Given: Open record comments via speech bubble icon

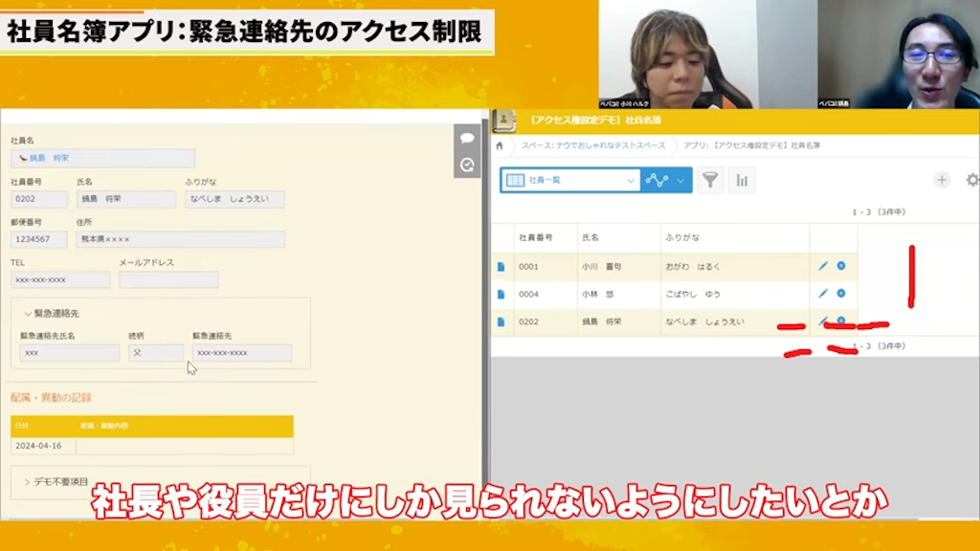Looking at the screenshot, I should tap(467, 140).
